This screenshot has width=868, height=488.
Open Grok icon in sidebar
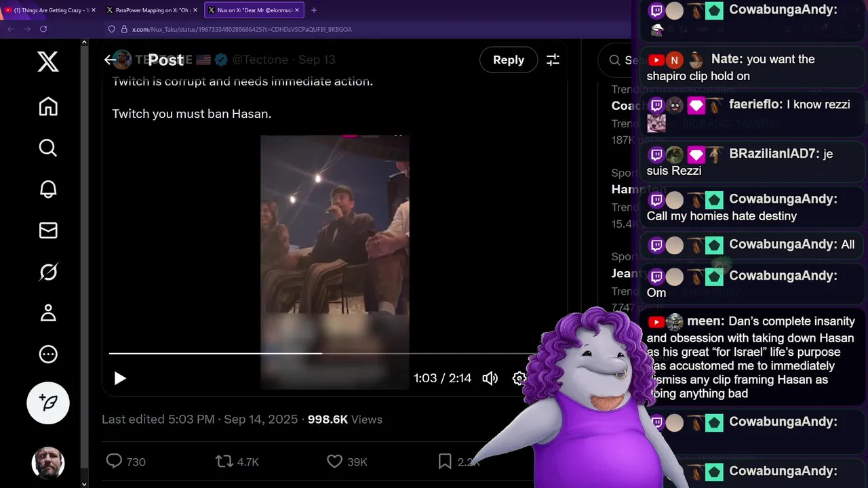(x=47, y=272)
